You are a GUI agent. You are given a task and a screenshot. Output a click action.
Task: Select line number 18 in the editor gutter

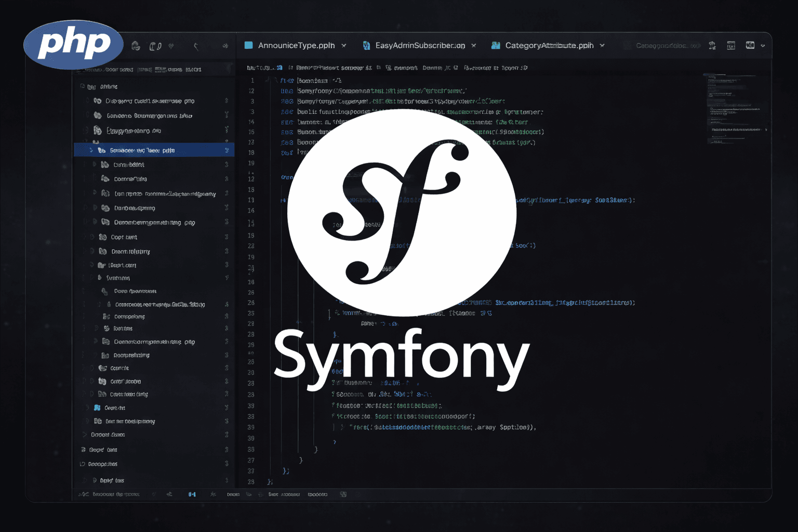pyautogui.click(x=251, y=153)
